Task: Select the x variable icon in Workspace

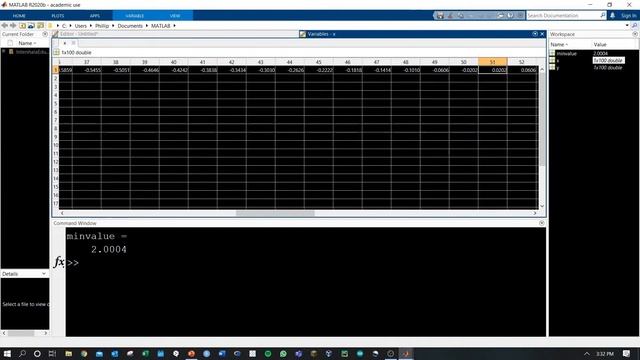Action: [x=552, y=60]
